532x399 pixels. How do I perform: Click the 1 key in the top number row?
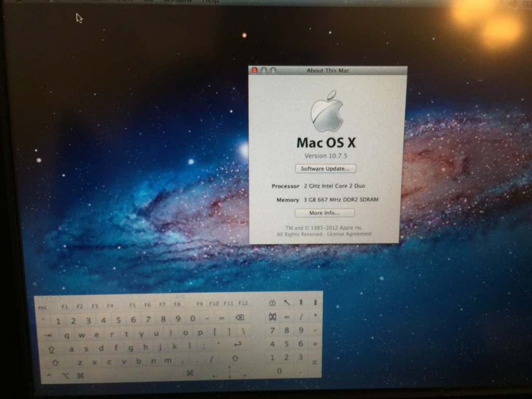click(58, 321)
